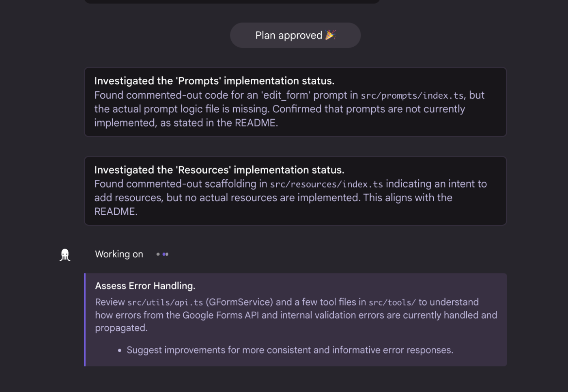Click the party popper emoji icon
The width and height of the screenshot is (568, 392).
coord(330,35)
